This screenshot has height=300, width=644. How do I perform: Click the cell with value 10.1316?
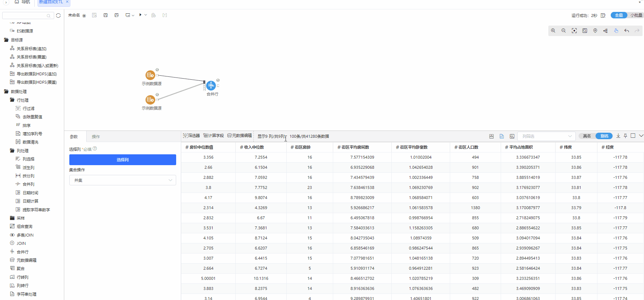coord(261,278)
